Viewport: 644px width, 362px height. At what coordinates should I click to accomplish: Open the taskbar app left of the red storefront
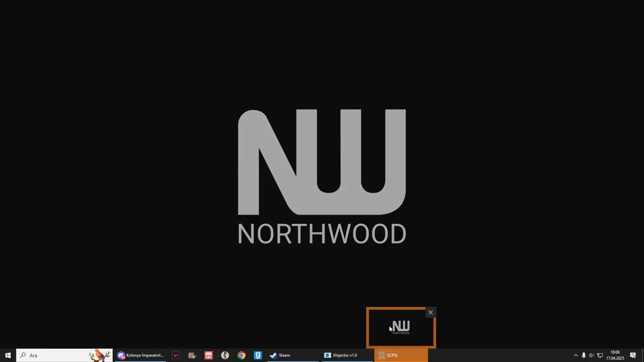pyautogui.click(x=192, y=355)
